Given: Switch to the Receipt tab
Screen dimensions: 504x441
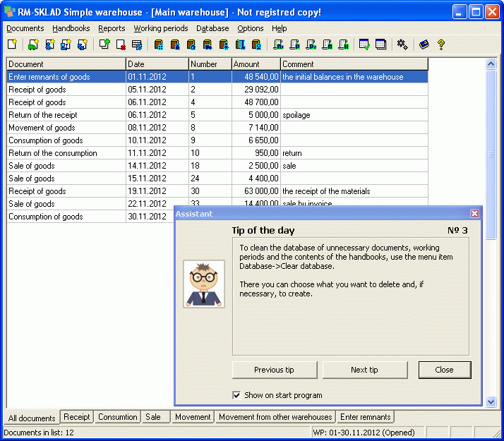Looking at the screenshot, I should (77, 417).
